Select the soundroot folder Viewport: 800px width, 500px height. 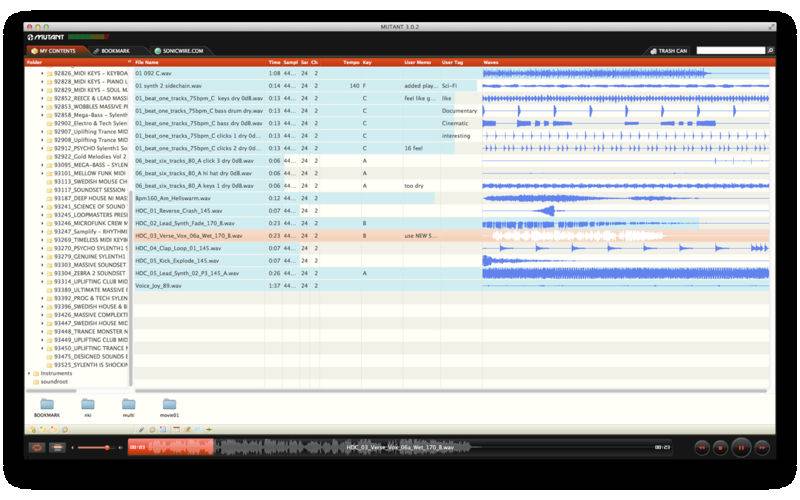coord(54,382)
